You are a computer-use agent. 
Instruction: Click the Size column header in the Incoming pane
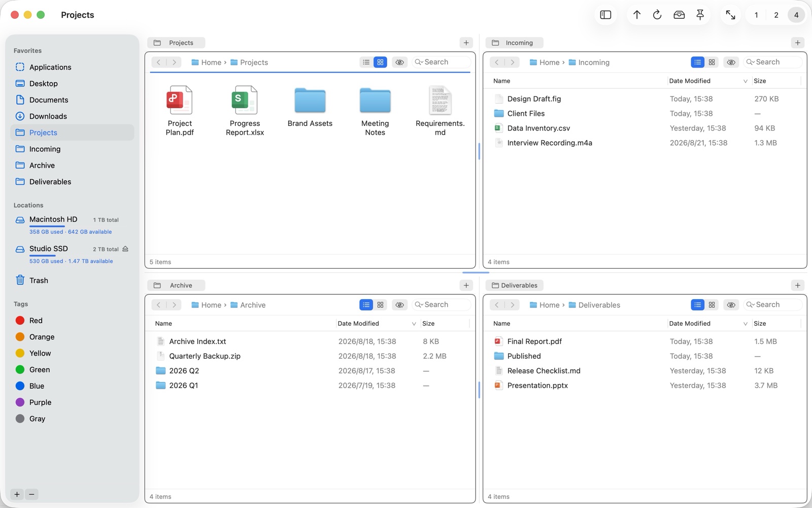point(776,81)
